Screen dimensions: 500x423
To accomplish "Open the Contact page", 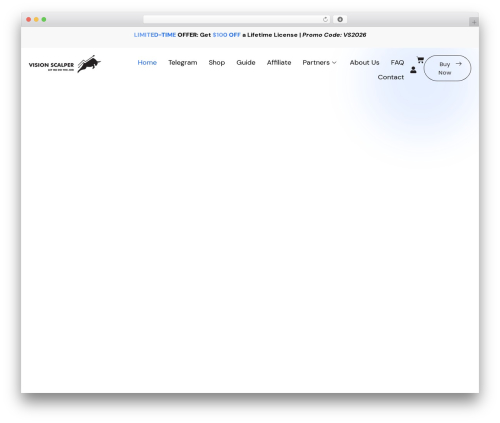I will click(391, 77).
